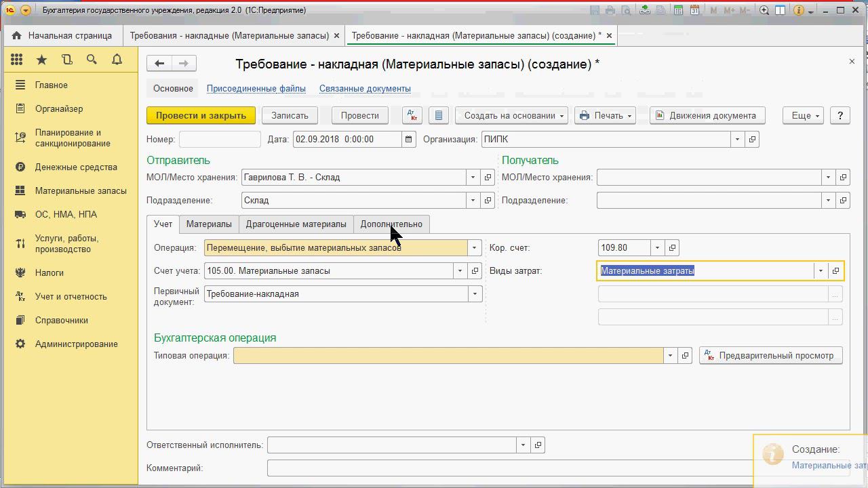This screenshot has height=488, width=868.
Task: Click the Провести и закрыть button
Action: pyautogui.click(x=201, y=115)
